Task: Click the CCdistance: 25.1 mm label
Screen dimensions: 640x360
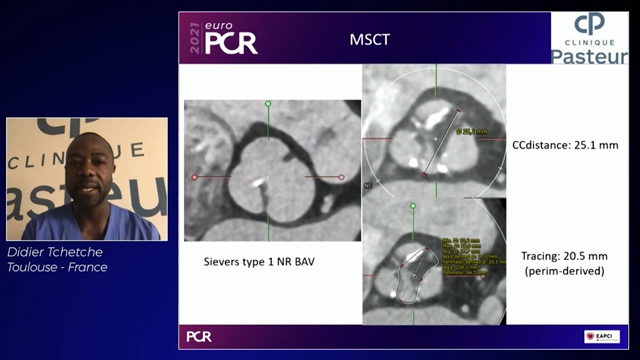Action: (565, 145)
